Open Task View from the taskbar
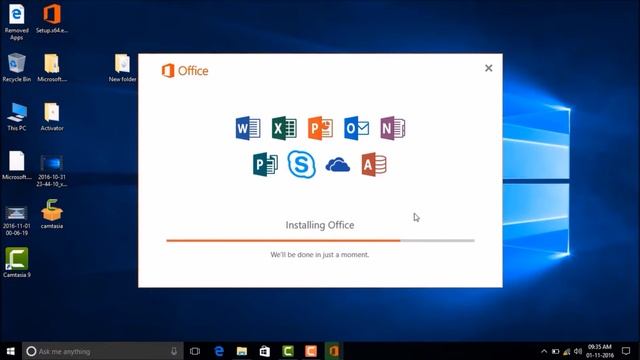Viewport: 640px width, 360px height. tap(195, 351)
